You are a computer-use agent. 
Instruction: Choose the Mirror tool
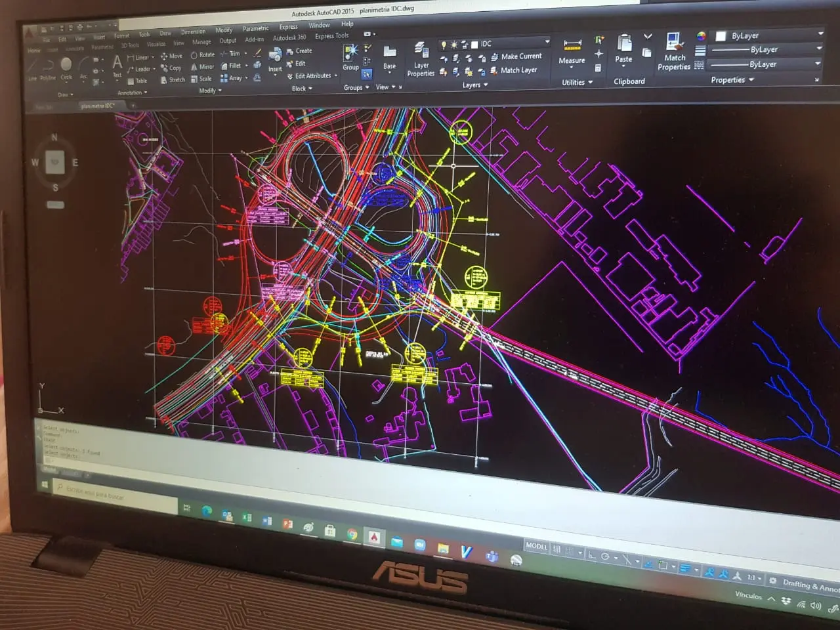[202, 67]
